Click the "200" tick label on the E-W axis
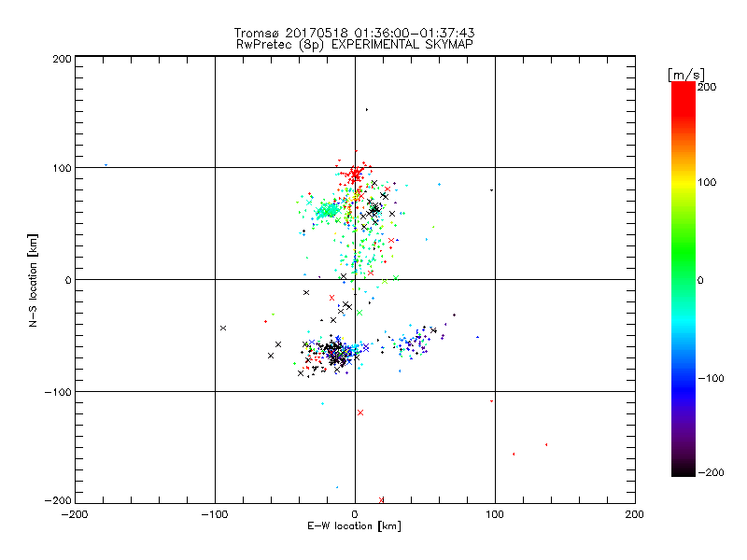The width and height of the screenshot is (747, 560). click(x=634, y=514)
